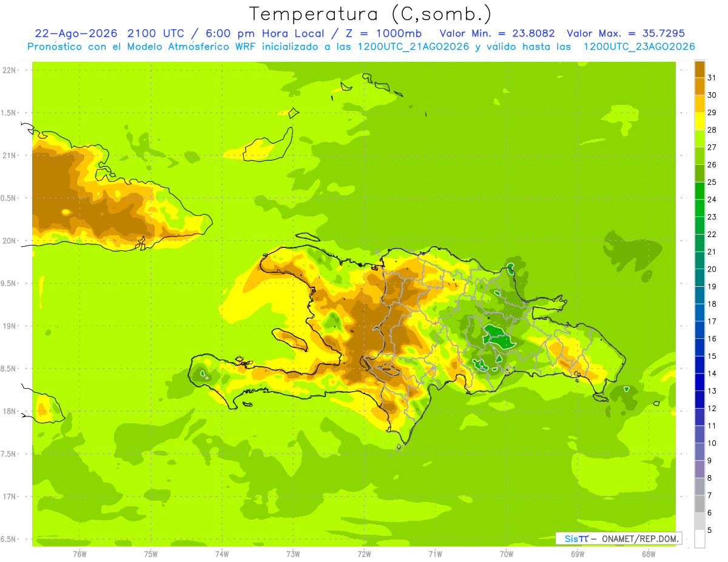Viewport: 728px width, 562px height.
Task: Click legend value '5'
Action: (x=710, y=530)
